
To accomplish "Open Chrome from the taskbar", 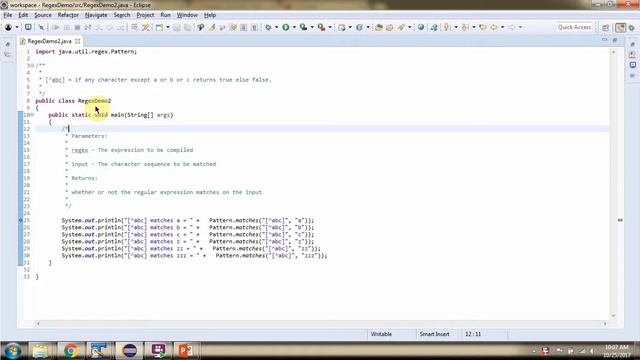I will tap(70, 351).
